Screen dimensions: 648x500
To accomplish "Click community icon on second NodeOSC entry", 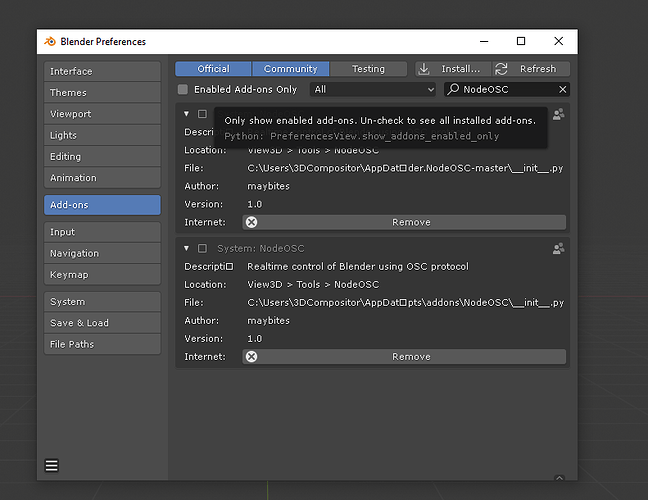I will coord(558,248).
